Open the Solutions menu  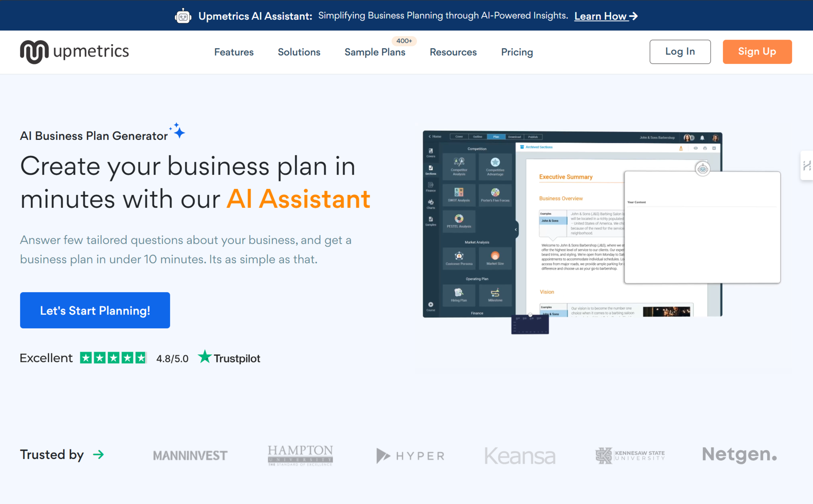coord(299,52)
